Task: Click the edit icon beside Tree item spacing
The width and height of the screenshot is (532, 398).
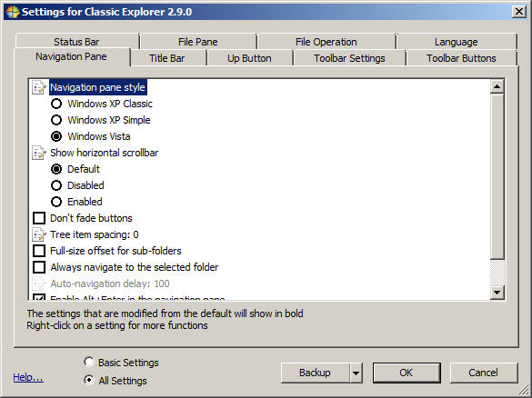Action: coord(39,234)
